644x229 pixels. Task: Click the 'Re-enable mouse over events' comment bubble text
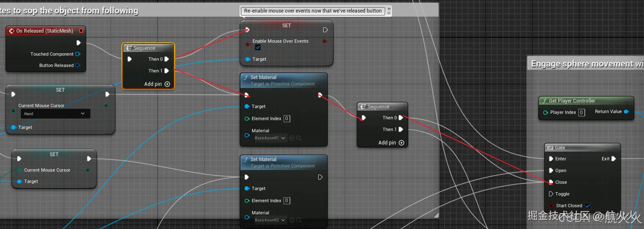tap(313, 11)
